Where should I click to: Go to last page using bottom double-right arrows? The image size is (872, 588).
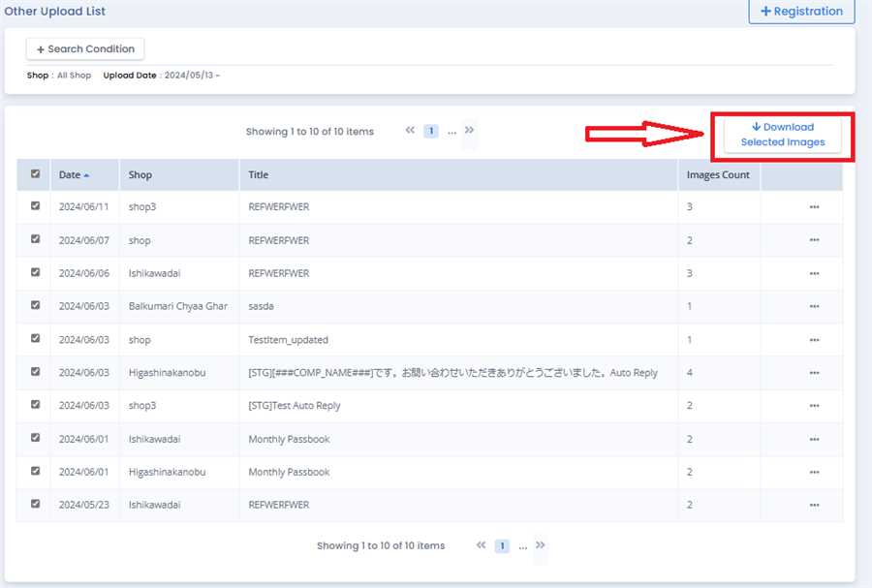coord(540,545)
